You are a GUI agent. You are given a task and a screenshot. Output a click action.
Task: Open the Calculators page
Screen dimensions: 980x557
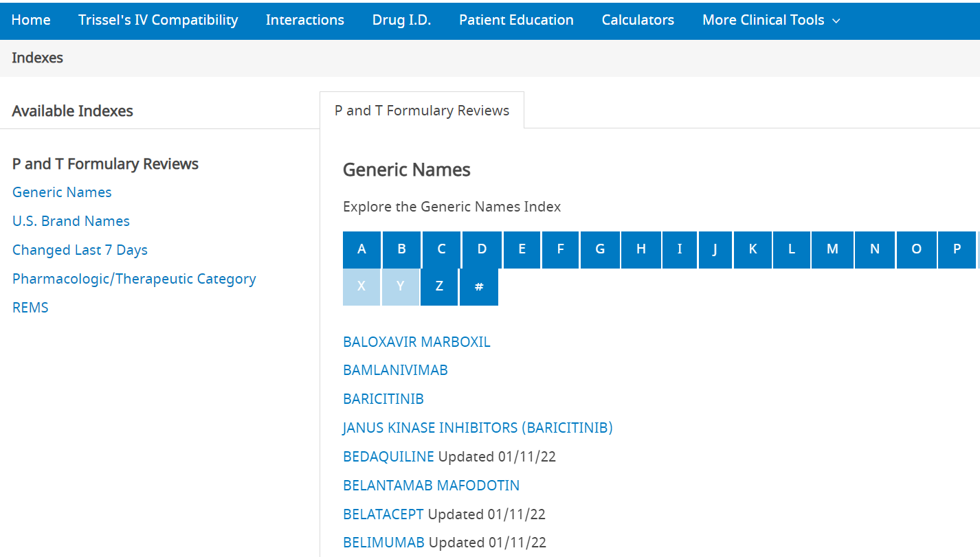coord(638,20)
